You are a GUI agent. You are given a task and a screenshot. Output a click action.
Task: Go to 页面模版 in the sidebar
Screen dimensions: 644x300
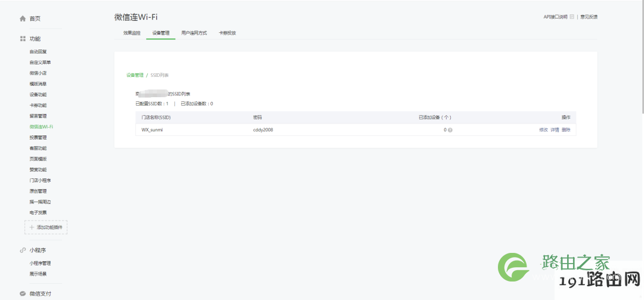point(38,159)
